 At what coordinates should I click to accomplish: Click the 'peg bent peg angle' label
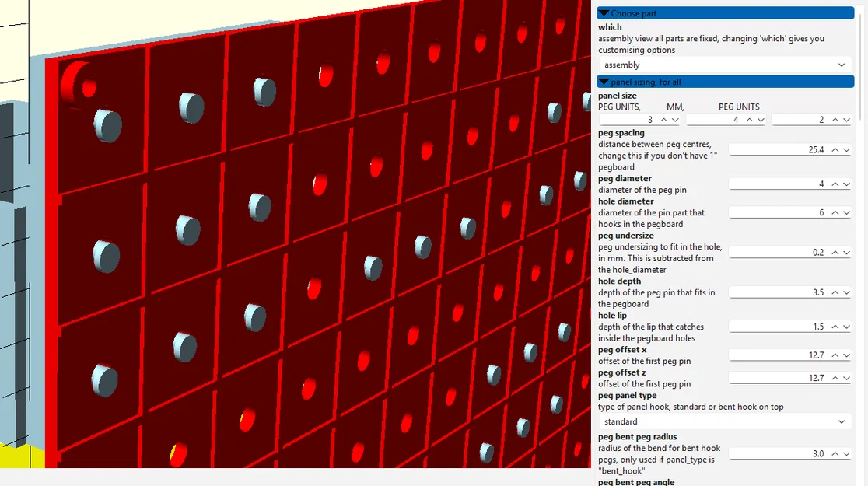coord(636,481)
